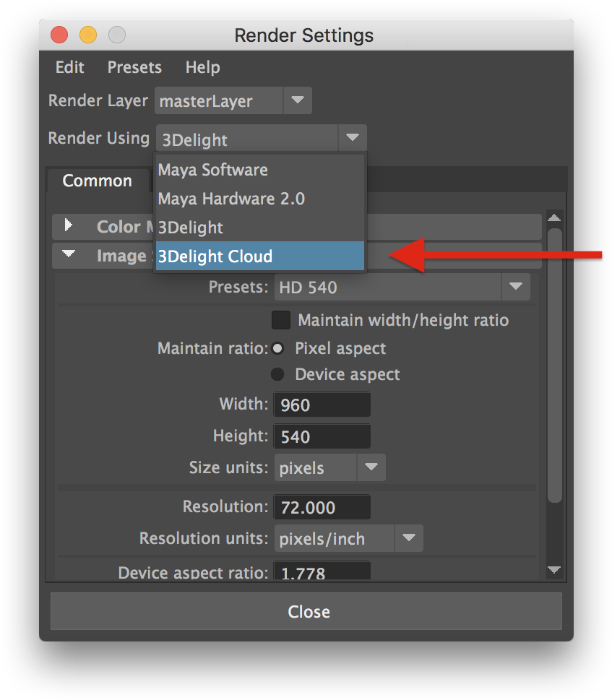Open the Render Layer masterLayer dropdown
The height and width of the screenshot is (700, 612).
click(x=297, y=100)
